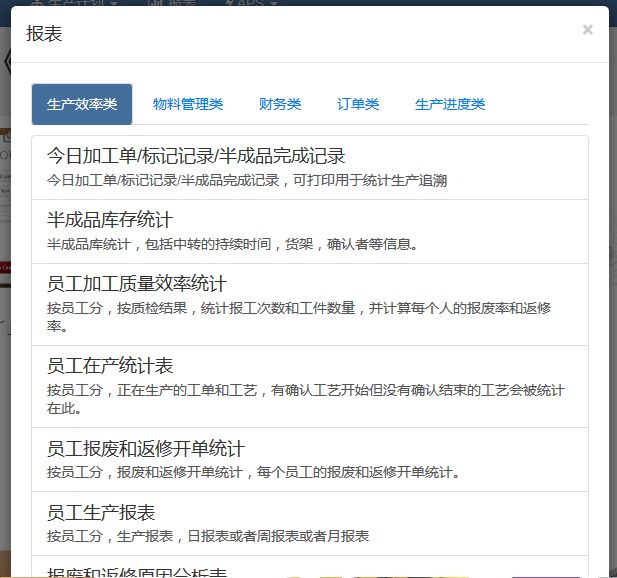Open the 财务类 tab

[x=280, y=104]
